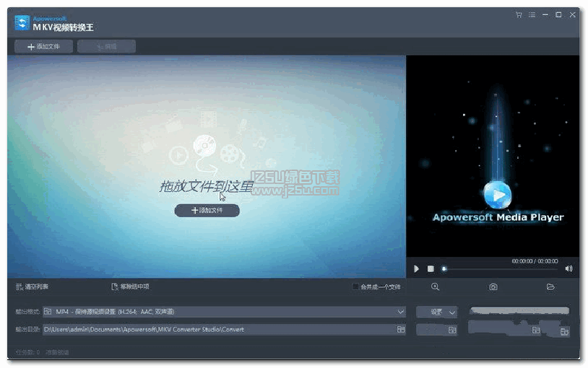The width and height of the screenshot is (588, 368).
Task: Click 清空列表 to clear the file list
Action: click(x=33, y=287)
